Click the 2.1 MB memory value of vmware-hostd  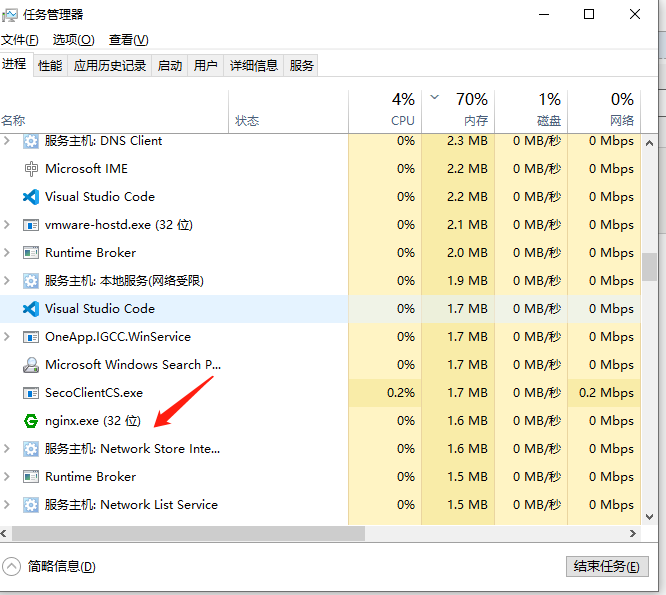tap(467, 225)
